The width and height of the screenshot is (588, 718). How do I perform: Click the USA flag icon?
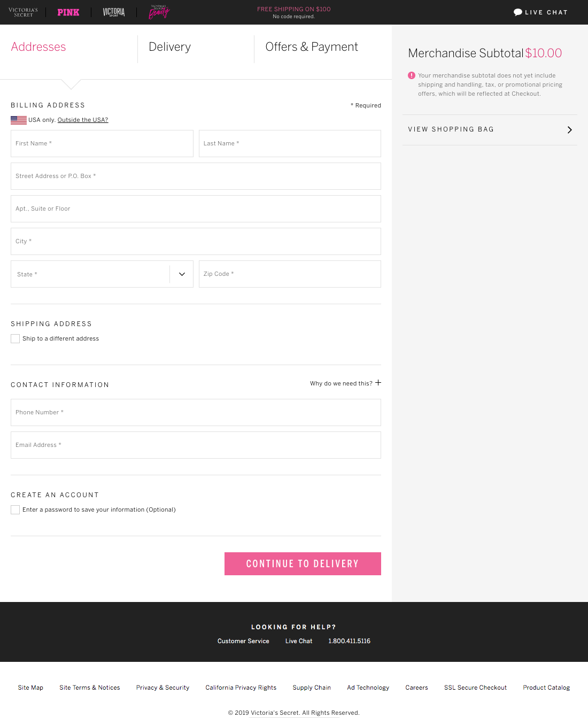[x=19, y=120]
